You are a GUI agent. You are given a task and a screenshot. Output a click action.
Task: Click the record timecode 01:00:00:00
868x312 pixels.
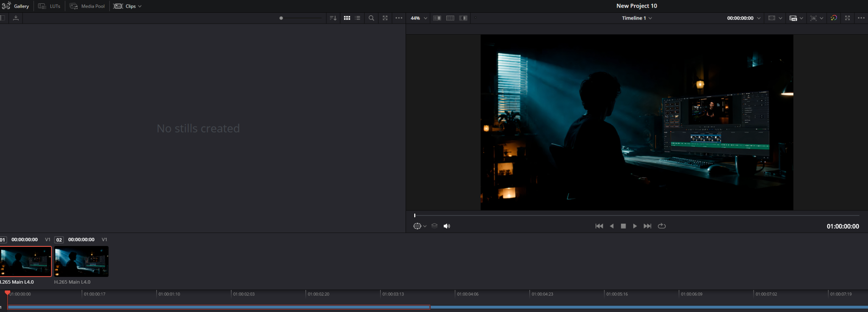pyautogui.click(x=843, y=226)
